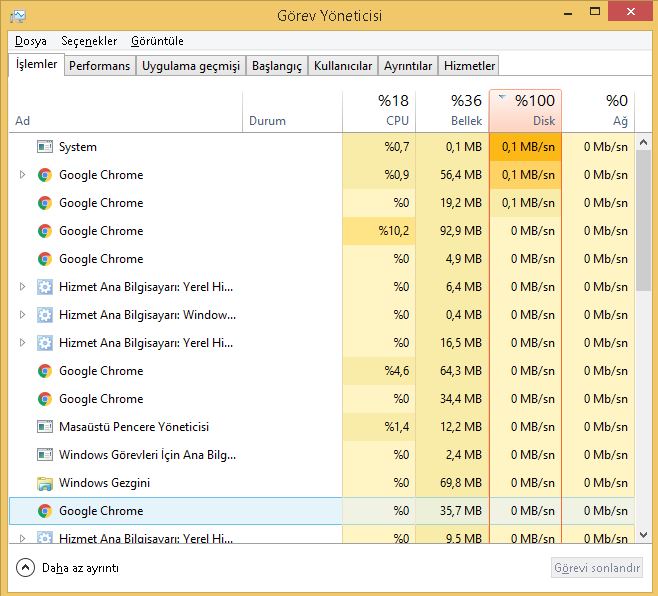Viewport: 658px width, 596px height.
Task: Sort by the Bellek column header
Action: tap(452, 111)
